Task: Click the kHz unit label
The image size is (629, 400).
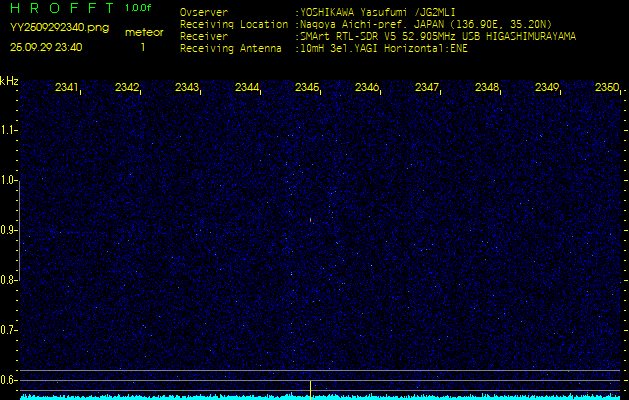Action: [9, 80]
